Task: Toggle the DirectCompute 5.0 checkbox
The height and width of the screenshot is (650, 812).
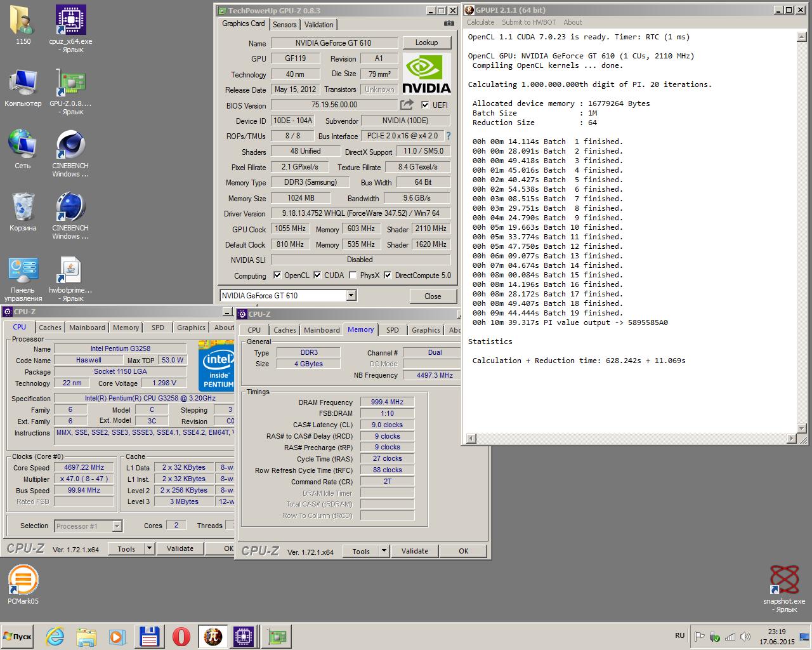Action: point(388,275)
